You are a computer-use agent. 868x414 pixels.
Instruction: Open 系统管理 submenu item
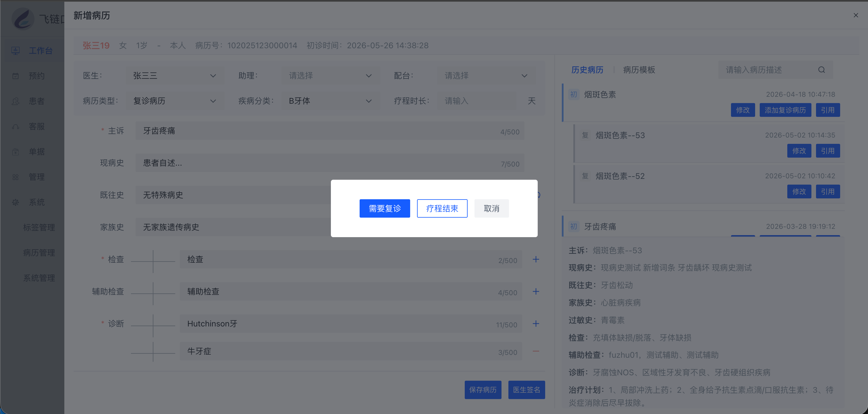[x=39, y=278]
